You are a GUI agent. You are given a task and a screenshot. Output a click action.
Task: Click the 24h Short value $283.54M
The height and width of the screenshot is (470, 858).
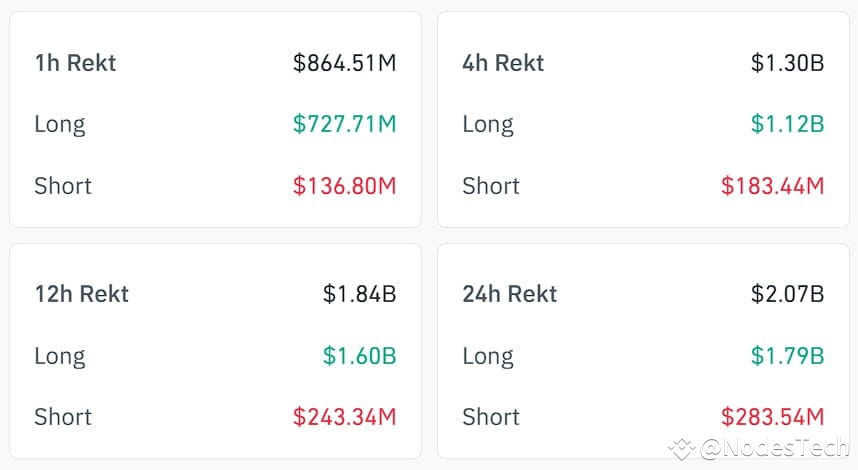(773, 417)
